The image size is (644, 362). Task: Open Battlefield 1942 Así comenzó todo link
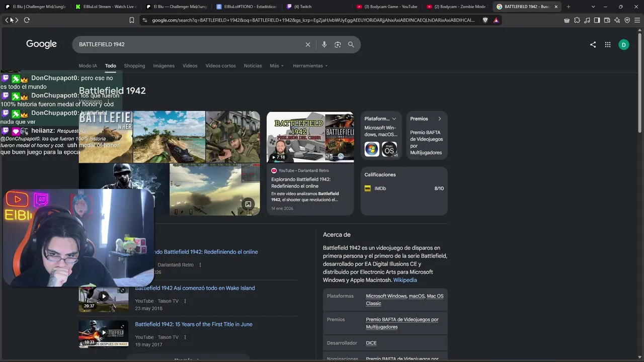click(195, 288)
